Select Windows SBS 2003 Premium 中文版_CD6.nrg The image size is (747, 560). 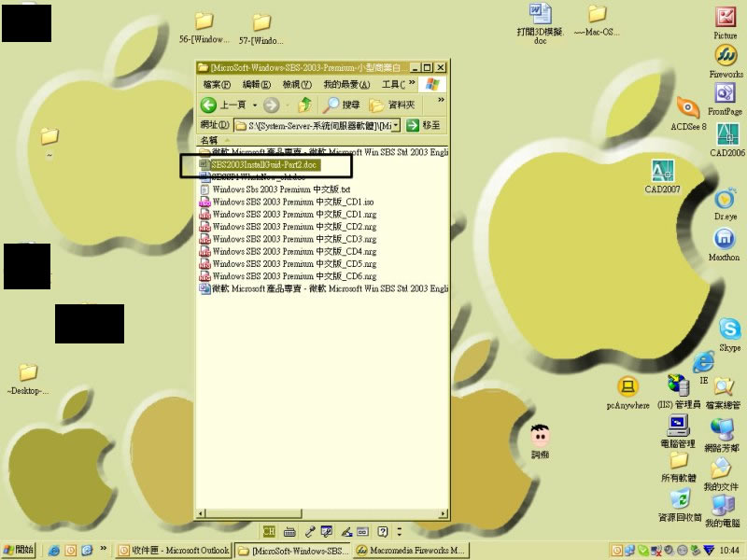pos(288,276)
